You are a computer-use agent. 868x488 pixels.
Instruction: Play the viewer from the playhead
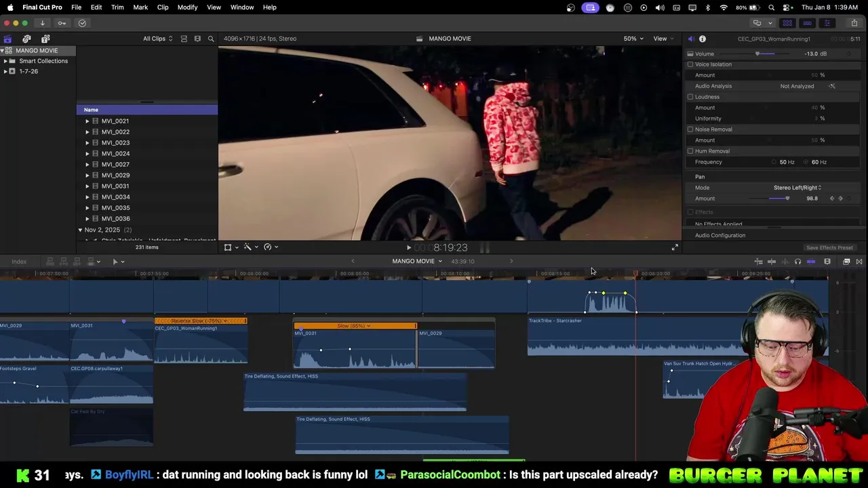pos(409,248)
